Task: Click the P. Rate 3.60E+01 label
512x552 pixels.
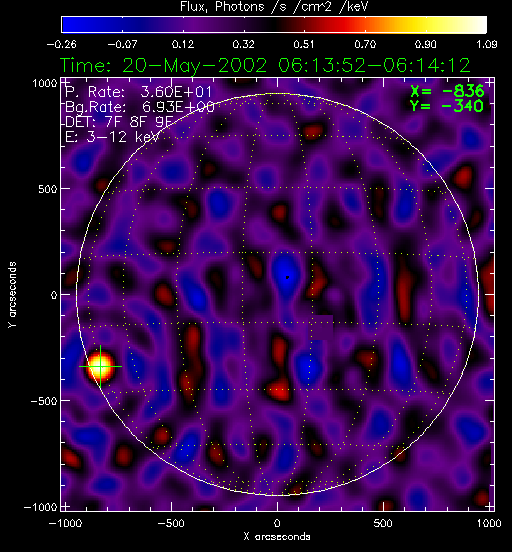Action: coord(138,92)
